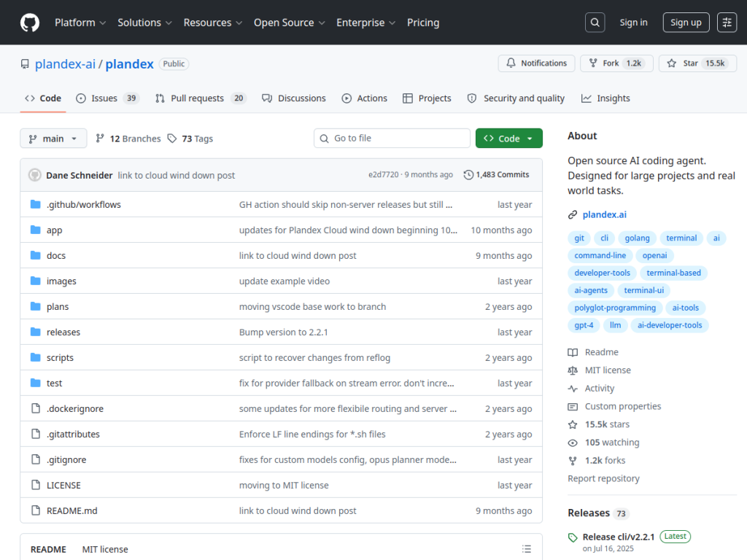Click the file icon for LICENSE
747x560 pixels.
coord(35,485)
